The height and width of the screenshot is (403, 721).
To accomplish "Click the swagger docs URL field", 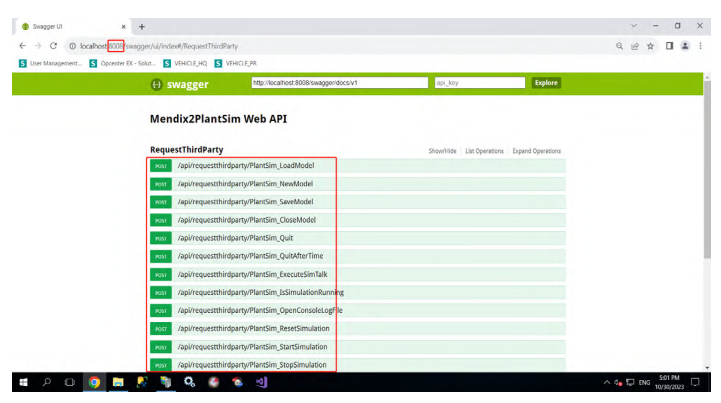I will tap(339, 83).
